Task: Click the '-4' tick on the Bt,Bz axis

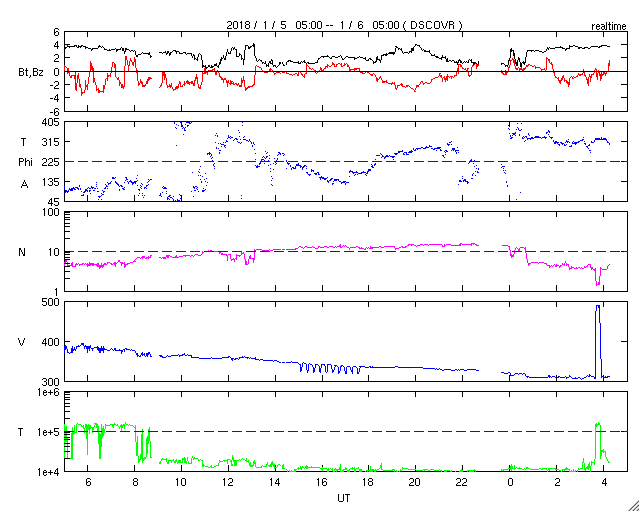Action: 54,98
